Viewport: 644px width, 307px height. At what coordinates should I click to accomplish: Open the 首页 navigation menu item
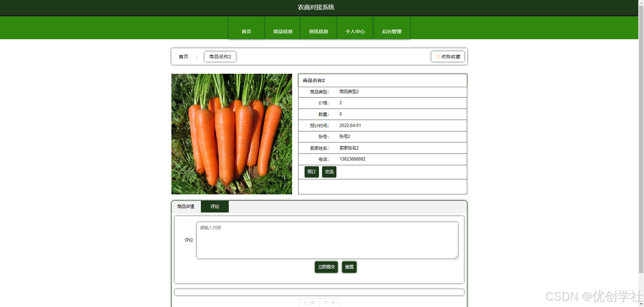(246, 28)
